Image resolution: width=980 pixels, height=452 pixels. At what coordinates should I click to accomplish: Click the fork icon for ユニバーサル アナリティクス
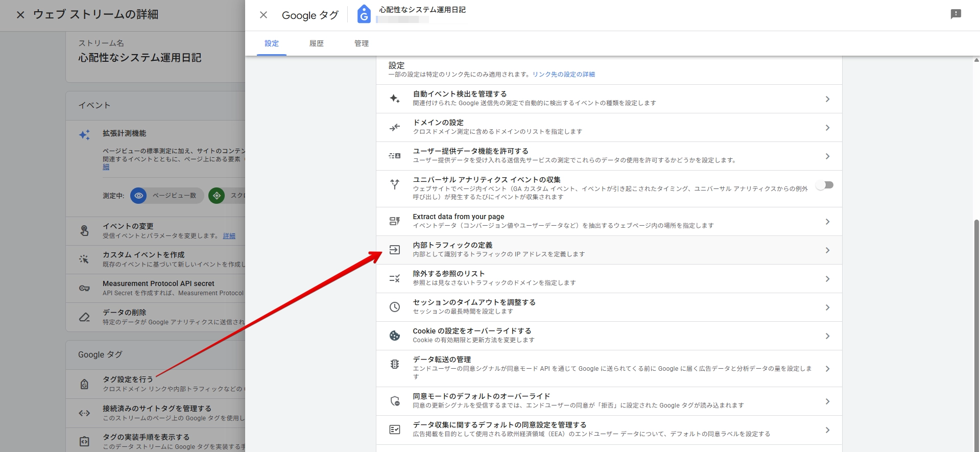tap(395, 184)
